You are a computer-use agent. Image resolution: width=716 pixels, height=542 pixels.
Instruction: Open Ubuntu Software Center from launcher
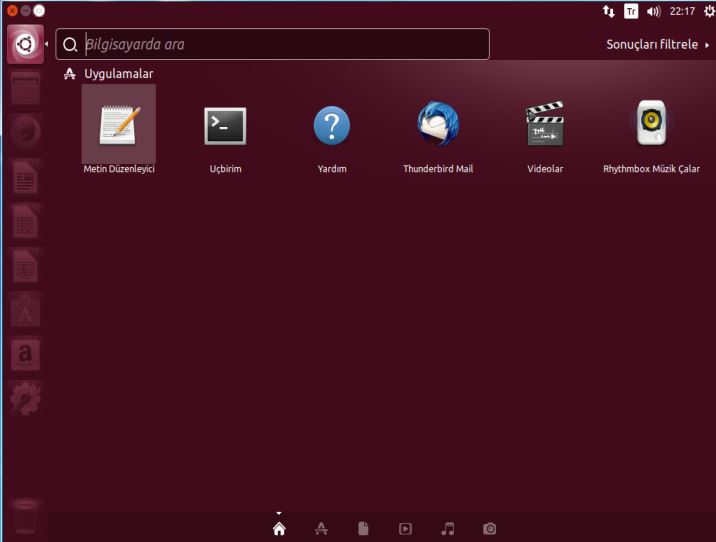coord(26,310)
